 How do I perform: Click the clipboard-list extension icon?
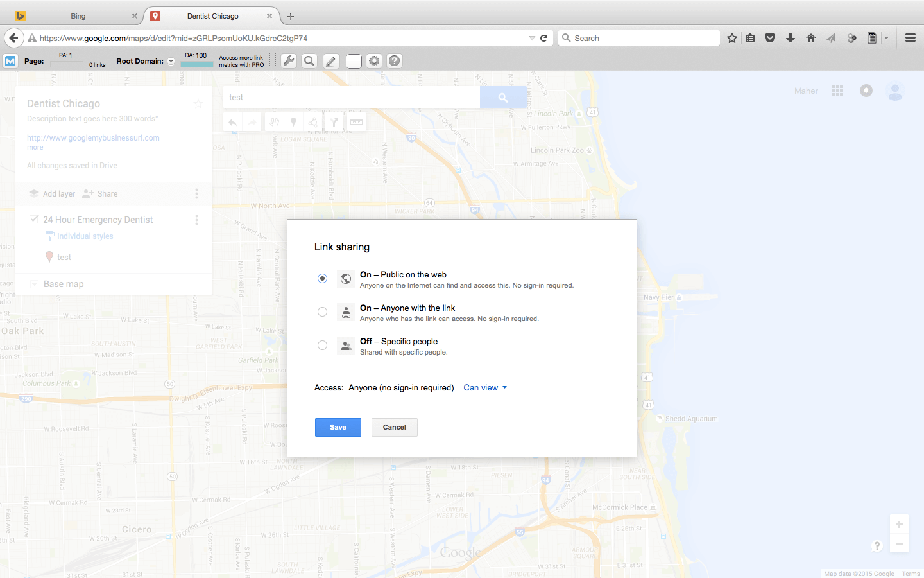(x=872, y=38)
